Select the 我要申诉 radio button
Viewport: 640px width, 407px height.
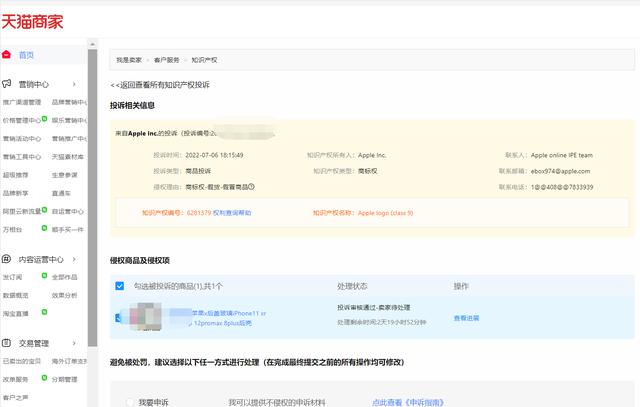[x=129, y=402]
